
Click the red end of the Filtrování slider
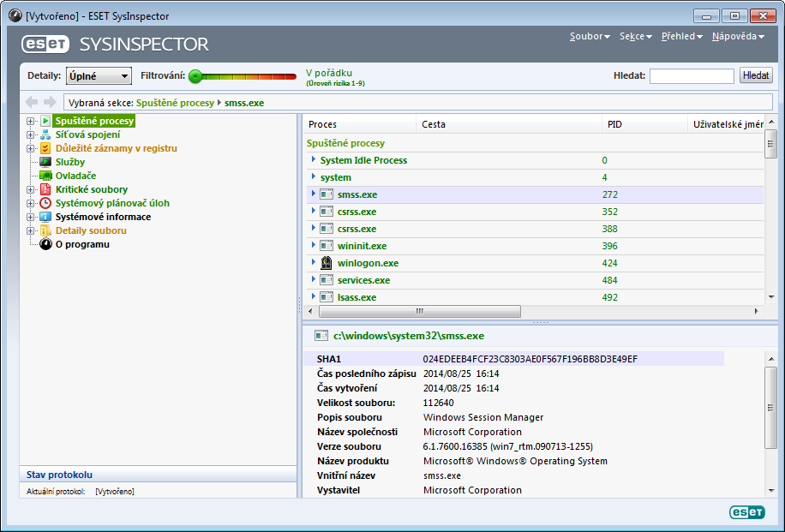click(291, 76)
